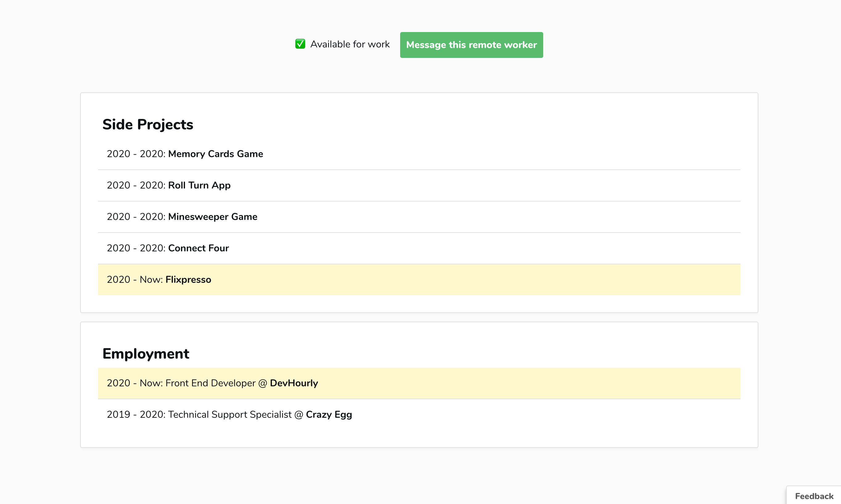Select the Crazy Egg Technical Support entry
This screenshot has width=841, height=504.
[x=419, y=415]
